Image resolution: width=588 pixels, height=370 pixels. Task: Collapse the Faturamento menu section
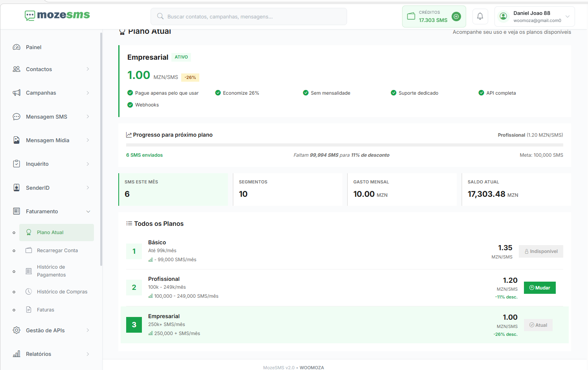(88, 211)
